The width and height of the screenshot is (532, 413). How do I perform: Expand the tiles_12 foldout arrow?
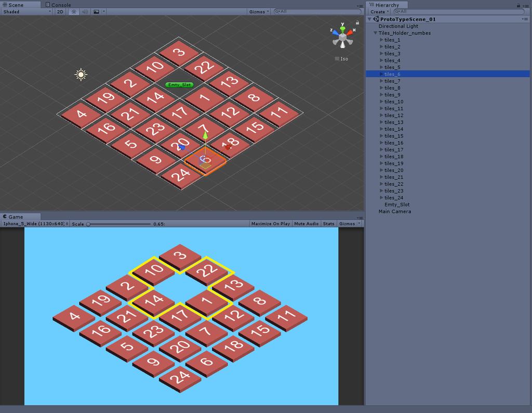pos(381,115)
